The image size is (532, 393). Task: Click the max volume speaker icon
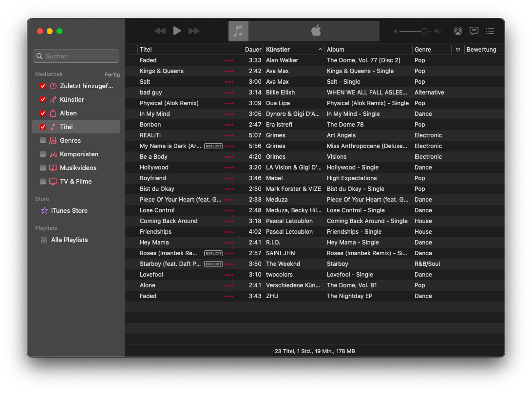pos(438,31)
